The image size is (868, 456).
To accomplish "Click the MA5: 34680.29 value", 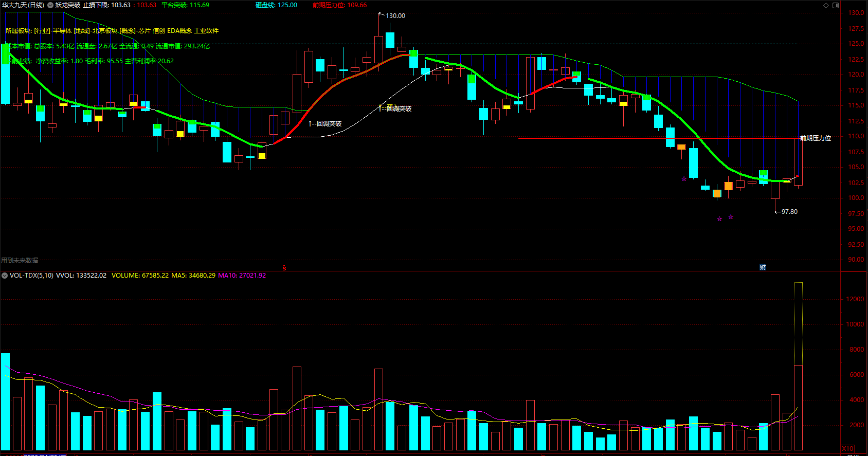I will click(193, 276).
